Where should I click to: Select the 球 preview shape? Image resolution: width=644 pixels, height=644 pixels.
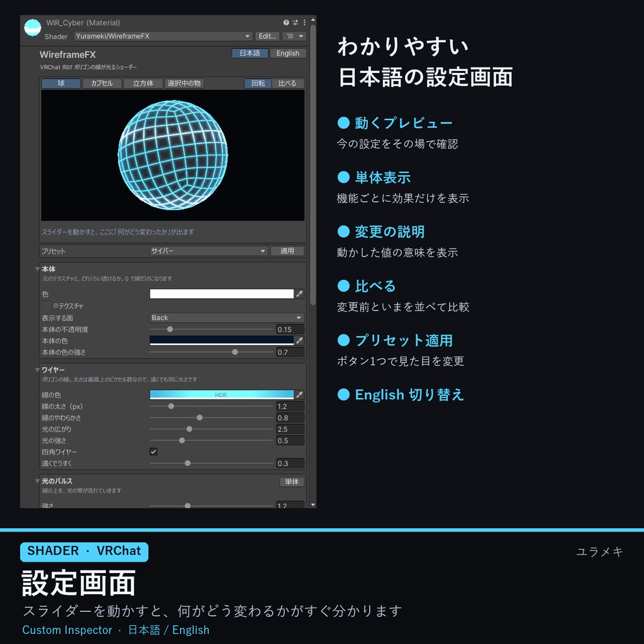(x=61, y=84)
